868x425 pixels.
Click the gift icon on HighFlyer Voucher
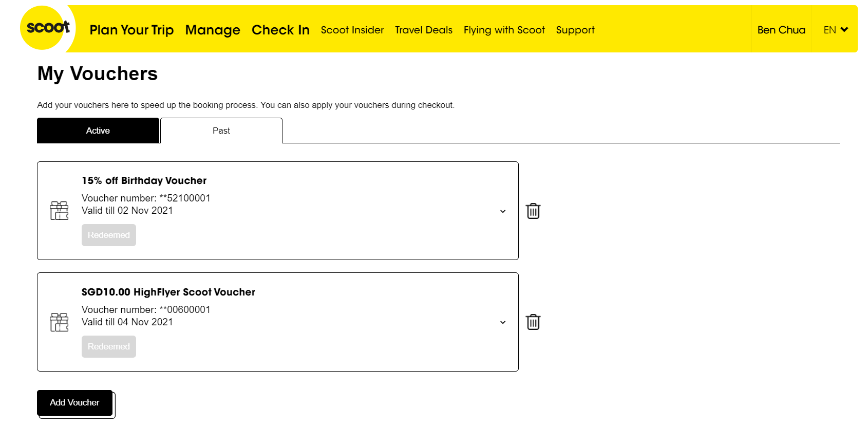pos(59,322)
